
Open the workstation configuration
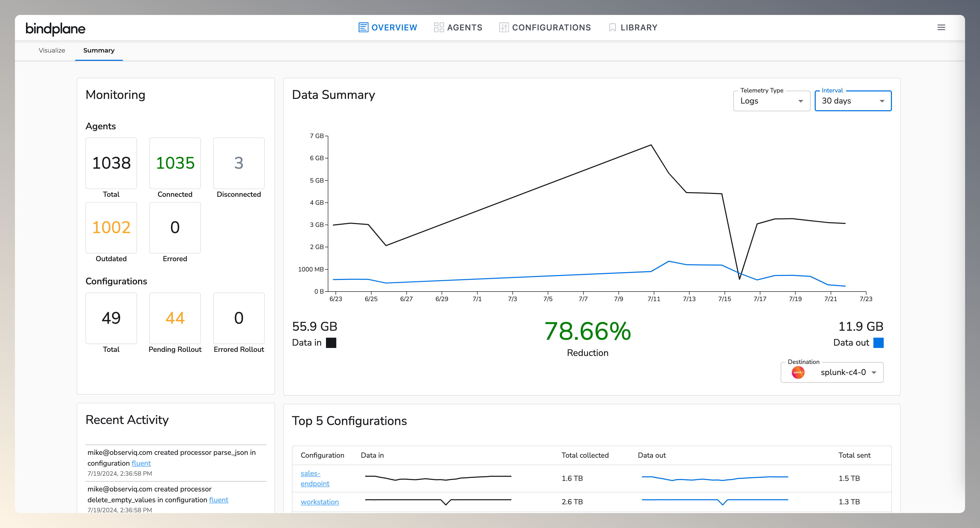320,502
